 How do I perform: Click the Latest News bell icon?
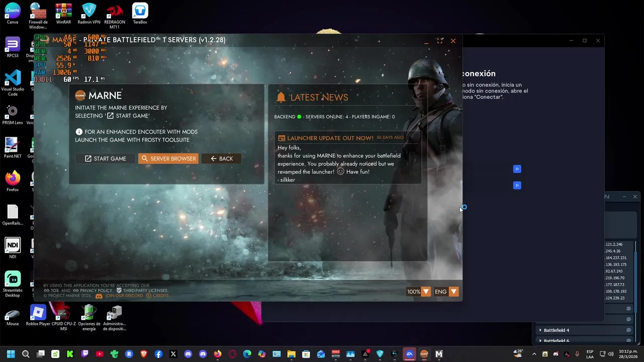pyautogui.click(x=281, y=97)
